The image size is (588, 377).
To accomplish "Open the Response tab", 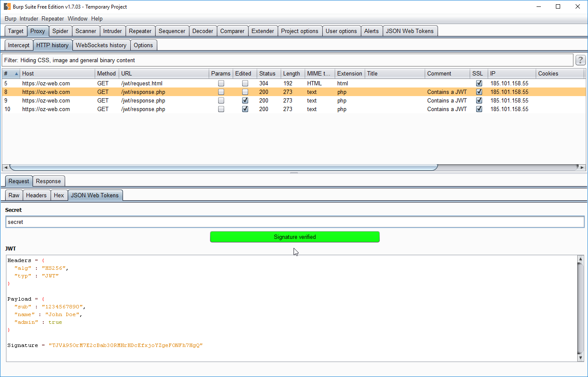I will pos(48,181).
